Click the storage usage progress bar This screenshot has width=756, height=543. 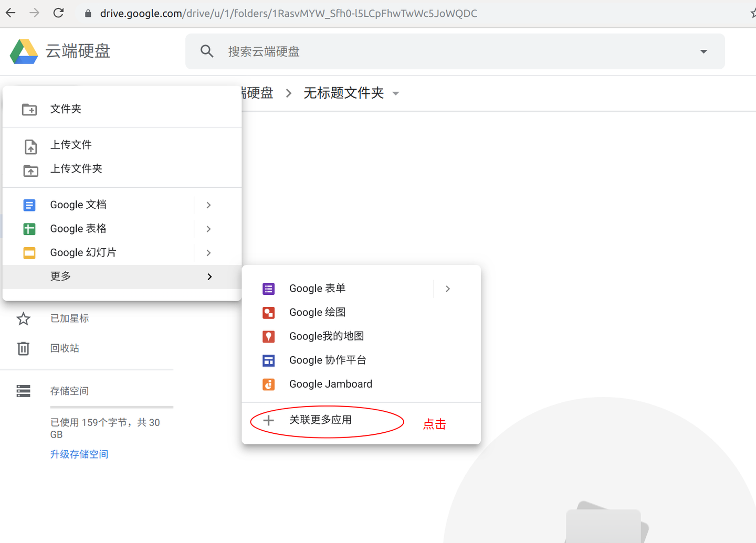point(112,407)
